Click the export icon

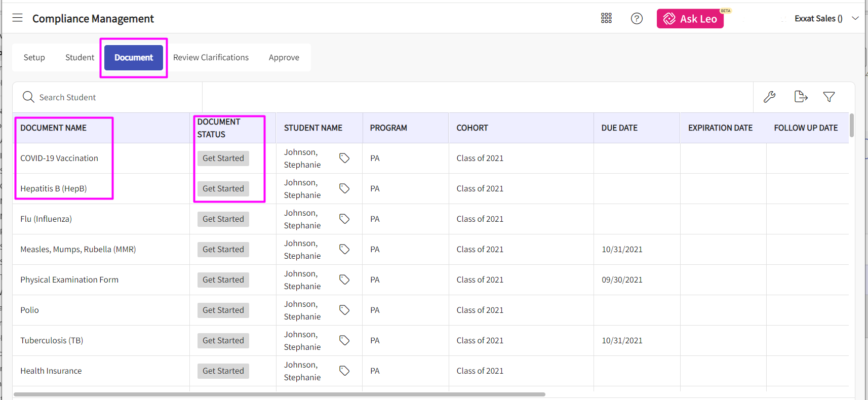coord(801,97)
